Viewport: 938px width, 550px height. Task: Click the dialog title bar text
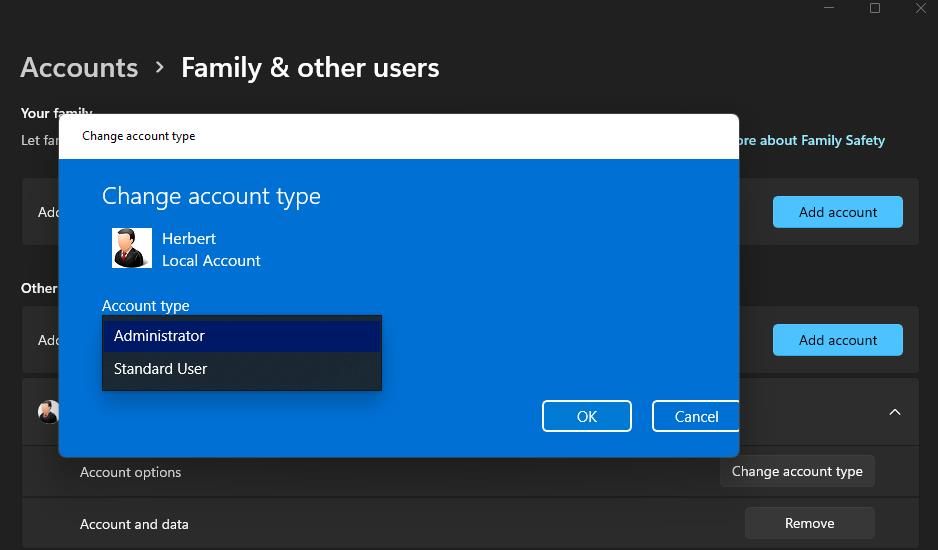(138, 136)
